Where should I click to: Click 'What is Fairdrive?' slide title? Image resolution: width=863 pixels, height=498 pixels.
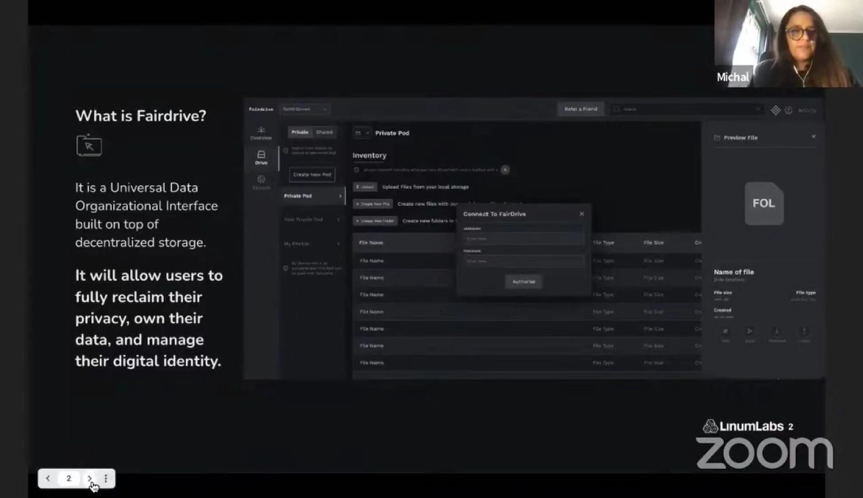click(141, 116)
